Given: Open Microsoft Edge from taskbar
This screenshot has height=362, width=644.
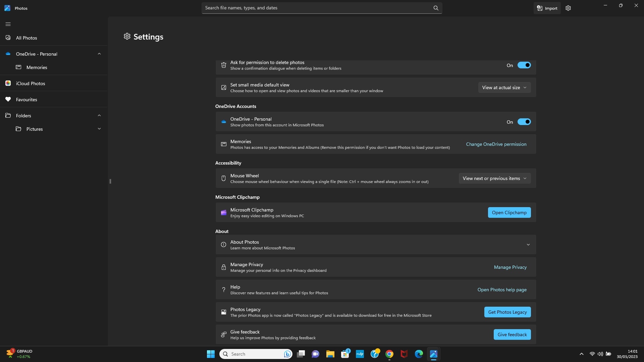Looking at the screenshot, I should click(419, 354).
